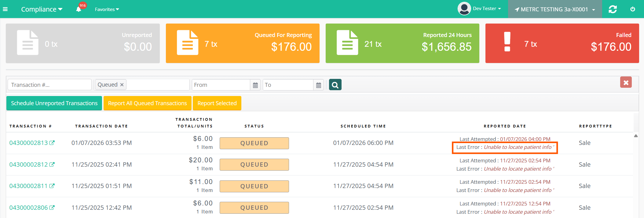The width and height of the screenshot is (644, 218).
Task: Click the Reported 24 Hours document icon
Action: coord(347,42)
